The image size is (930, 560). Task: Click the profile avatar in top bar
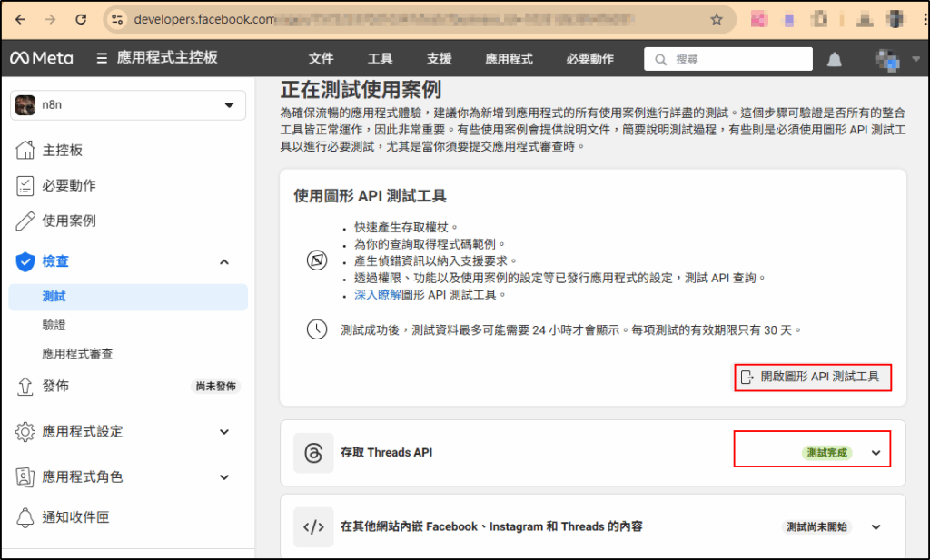point(887,59)
